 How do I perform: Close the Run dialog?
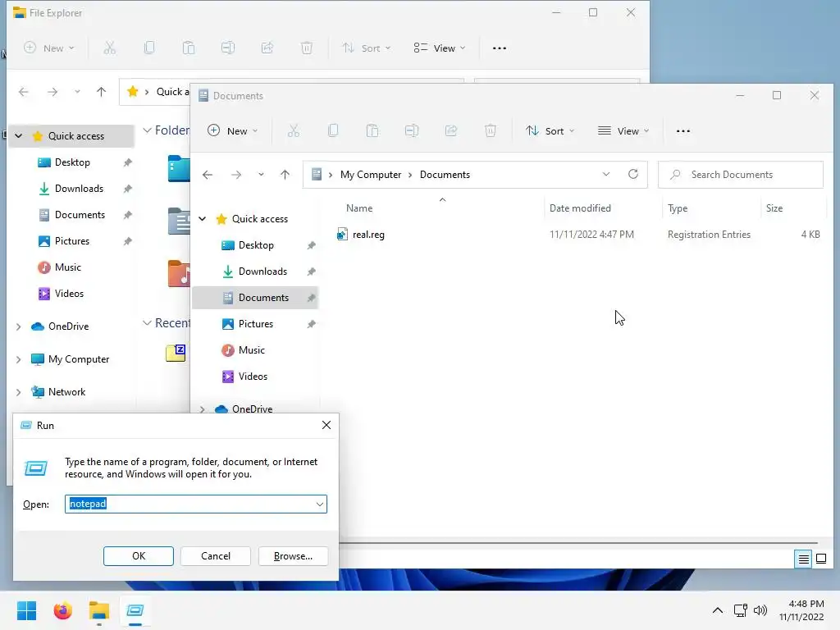point(326,426)
